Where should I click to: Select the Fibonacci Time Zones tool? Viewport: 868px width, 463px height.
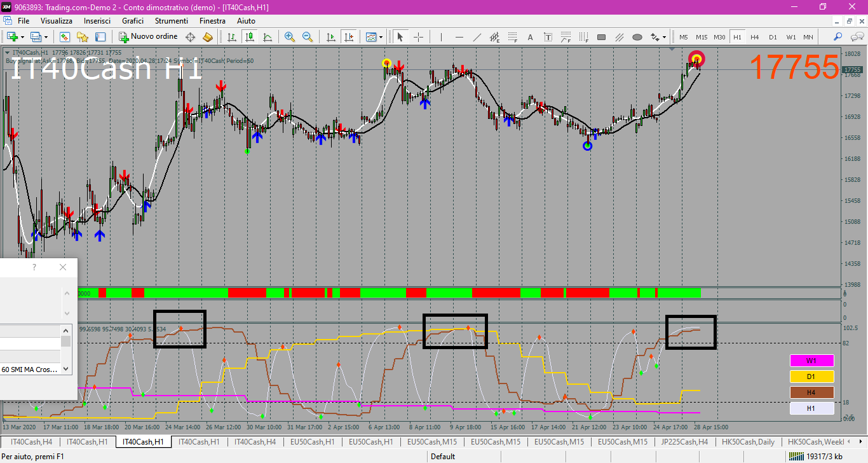coord(583,37)
